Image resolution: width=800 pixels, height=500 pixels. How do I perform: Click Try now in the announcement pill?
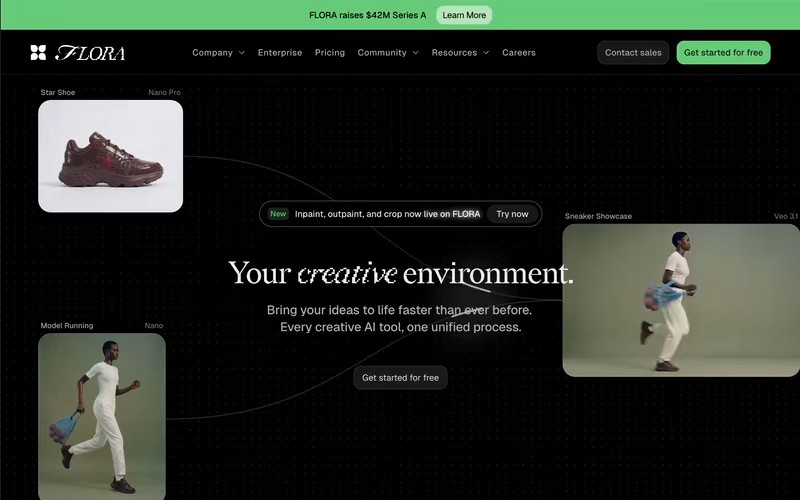pyautogui.click(x=512, y=214)
